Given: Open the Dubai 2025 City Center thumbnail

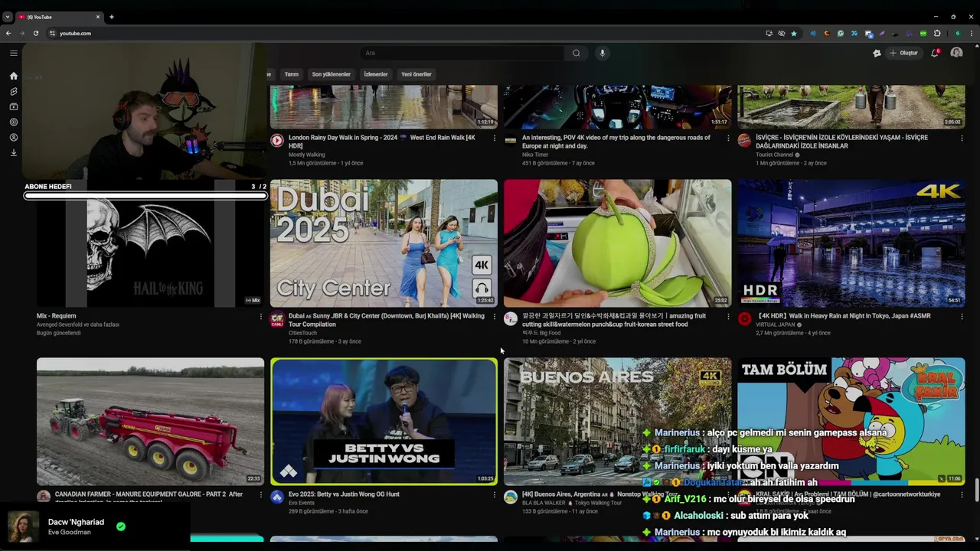Looking at the screenshot, I should click(x=384, y=243).
